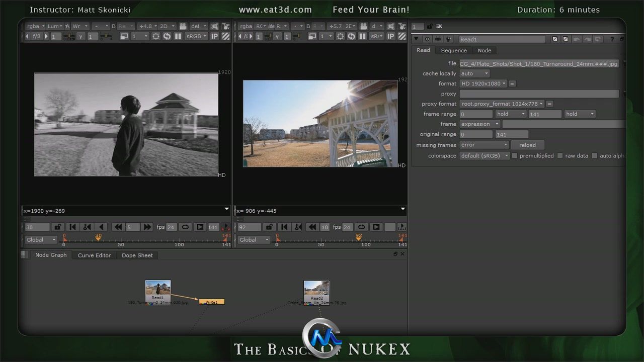Click the reload button
The image size is (644, 362).
tap(528, 145)
